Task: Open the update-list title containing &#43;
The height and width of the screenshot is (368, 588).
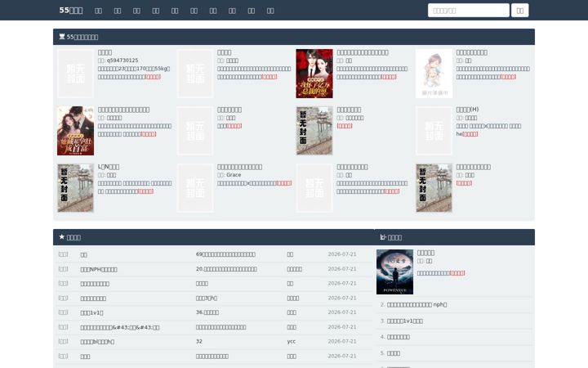Action: 120,327
